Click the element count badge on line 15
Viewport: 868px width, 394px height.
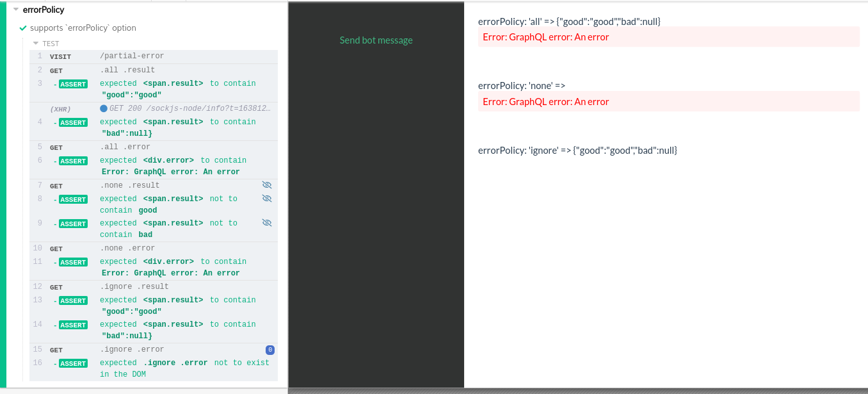(269, 350)
